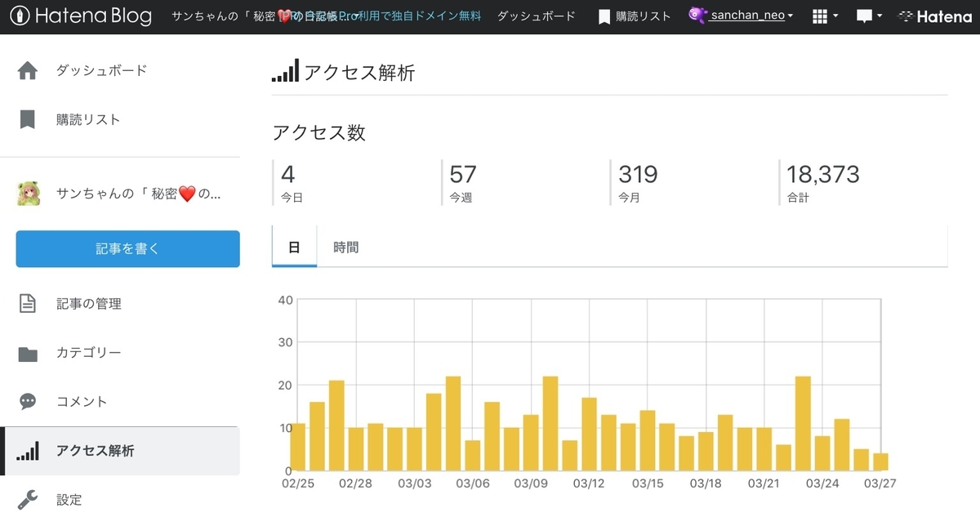980x517 pixels.
Task: Click the bar for 03/09 in chart
Action: [531, 443]
